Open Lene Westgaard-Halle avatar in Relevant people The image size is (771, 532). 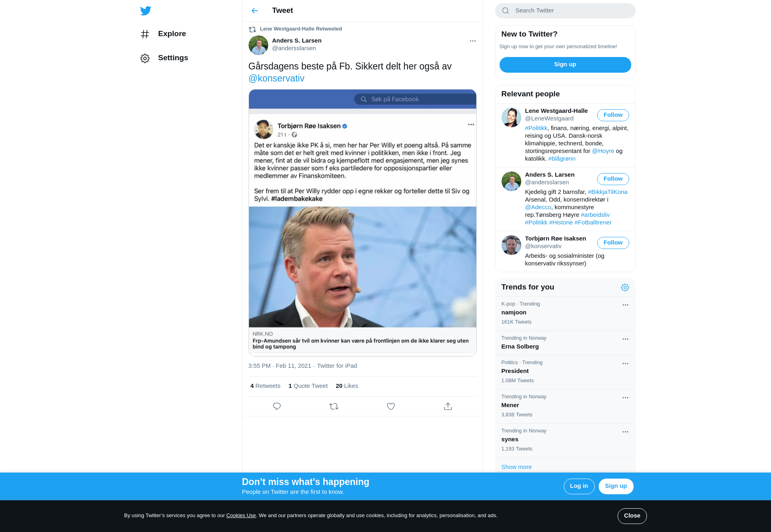point(511,117)
